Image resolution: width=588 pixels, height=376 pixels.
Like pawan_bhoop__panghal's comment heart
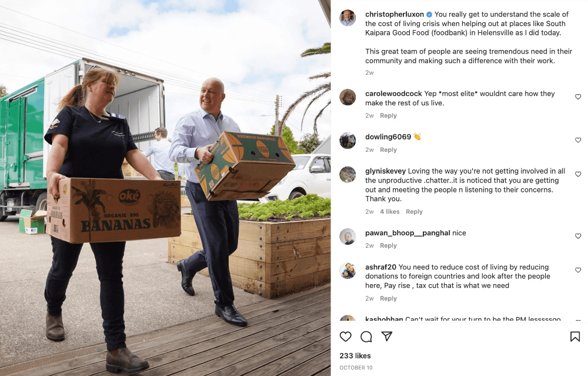click(578, 236)
